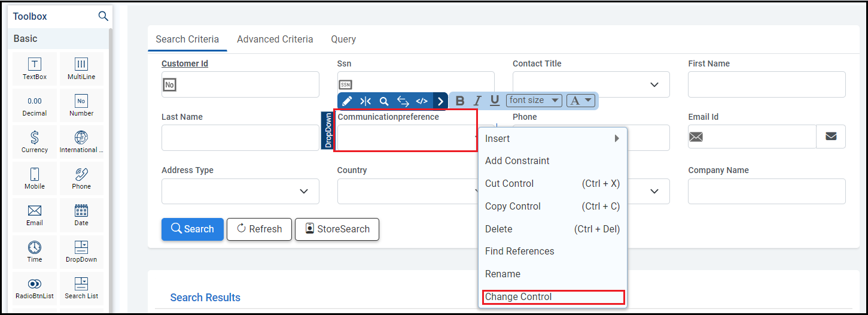Click the magnifier icon in control toolbar
Viewport: 868px width, 315px height.
tap(384, 101)
